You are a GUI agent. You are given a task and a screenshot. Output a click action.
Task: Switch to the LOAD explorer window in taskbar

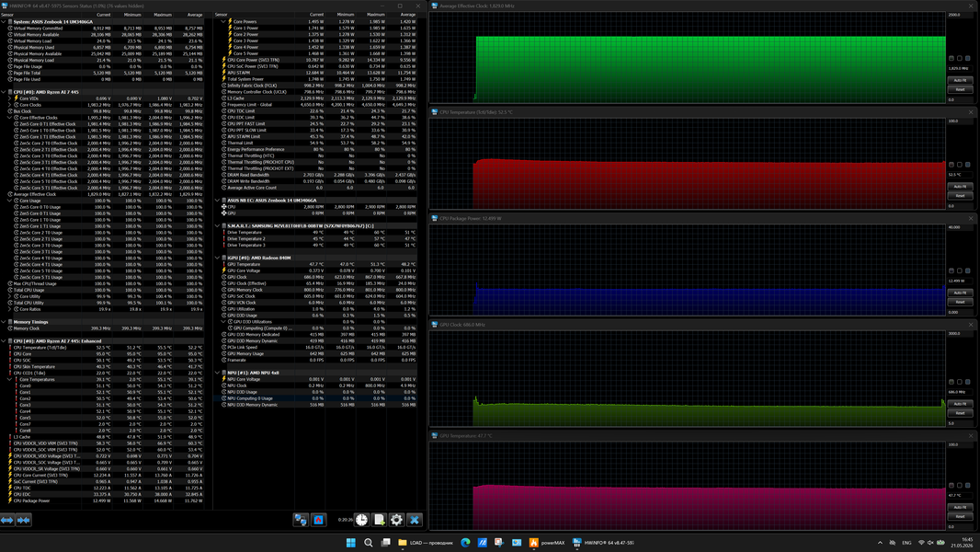(426, 543)
